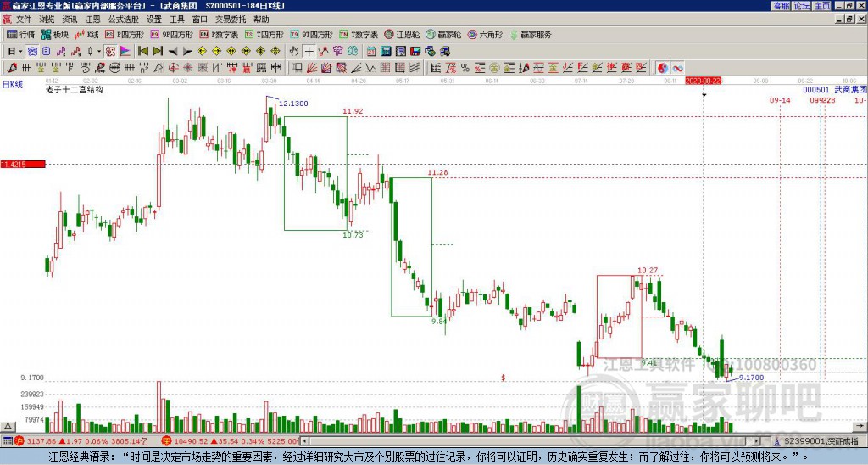This screenshot has height=465, width=868.
Task: Toggle the infinity symbol toolbar button
Action: [677, 68]
